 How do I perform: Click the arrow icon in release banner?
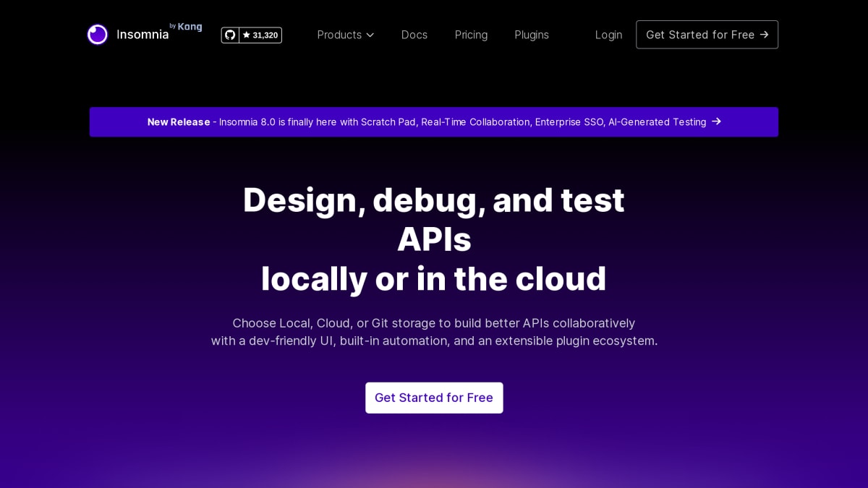[716, 121]
